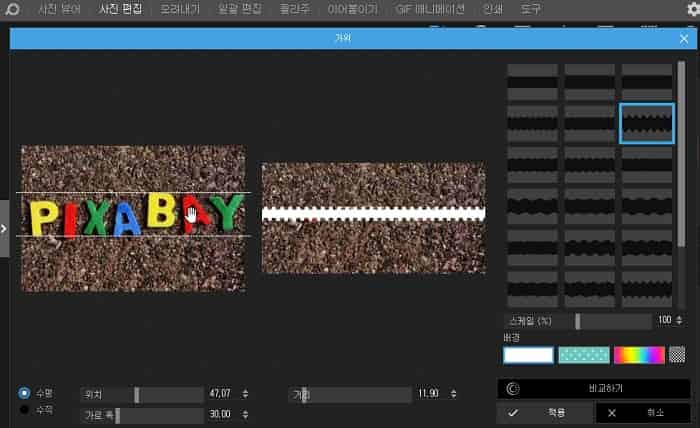The image size is (700, 428).
Task: Choose the rainbow gradient background swatch
Action: click(x=639, y=356)
